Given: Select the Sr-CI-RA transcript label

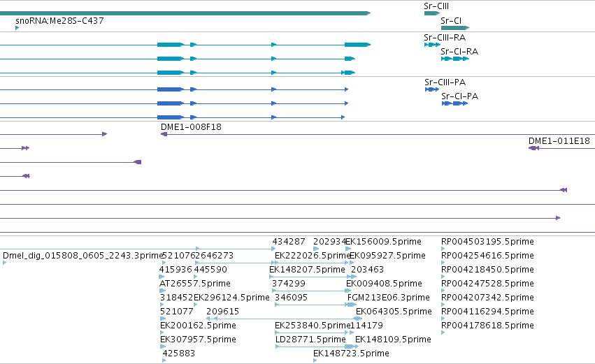Looking at the screenshot, I should [x=459, y=52].
